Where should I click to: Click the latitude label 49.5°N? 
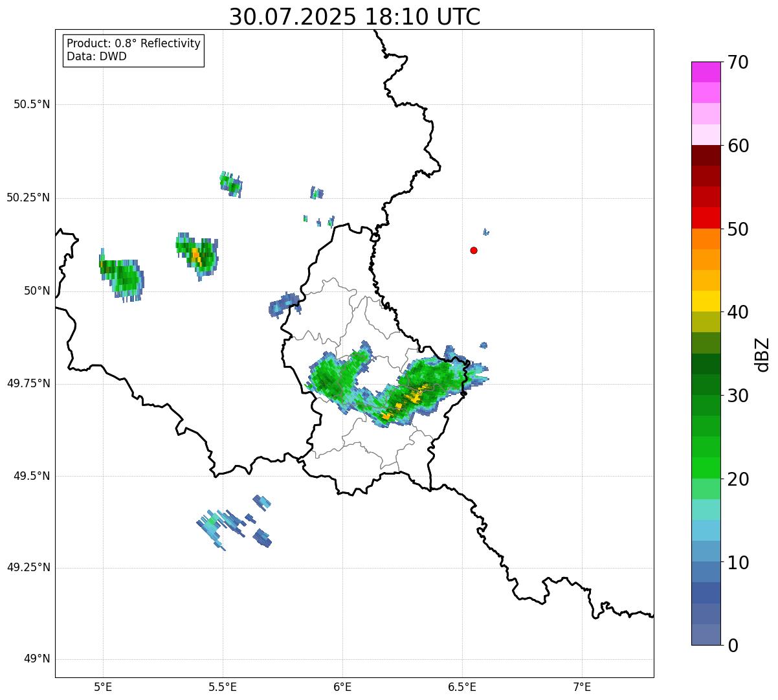[32, 476]
